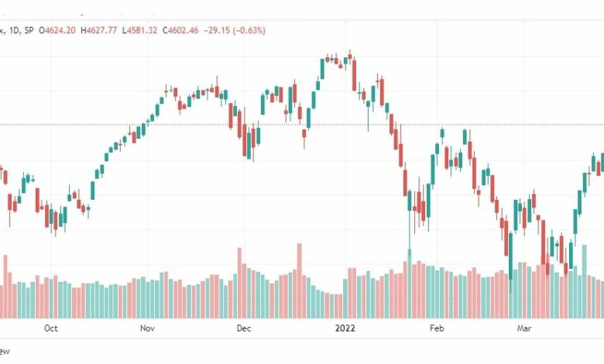Click the peak candle above the 2022 label

[x=350, y=57]
